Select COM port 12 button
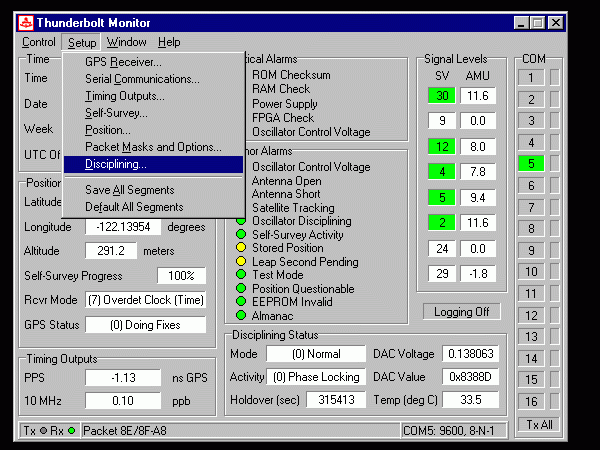Screen dimensions: 600x450 [x=531, y=315]
